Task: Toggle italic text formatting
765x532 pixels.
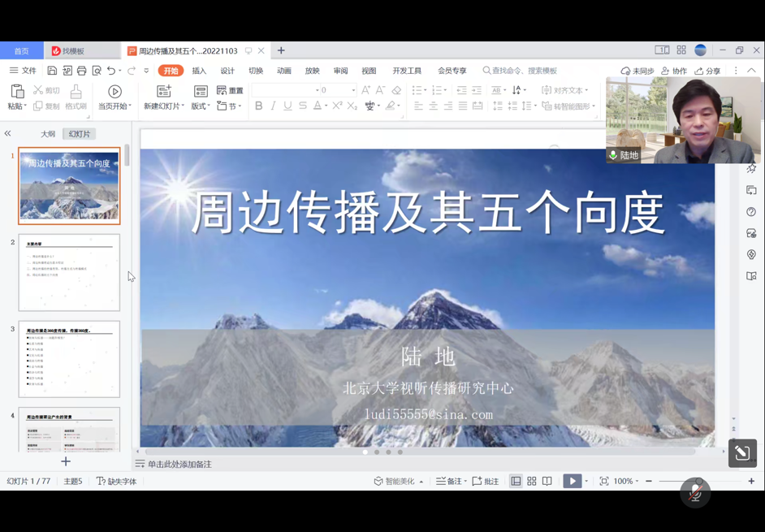Action: click(x=273, y=106)
